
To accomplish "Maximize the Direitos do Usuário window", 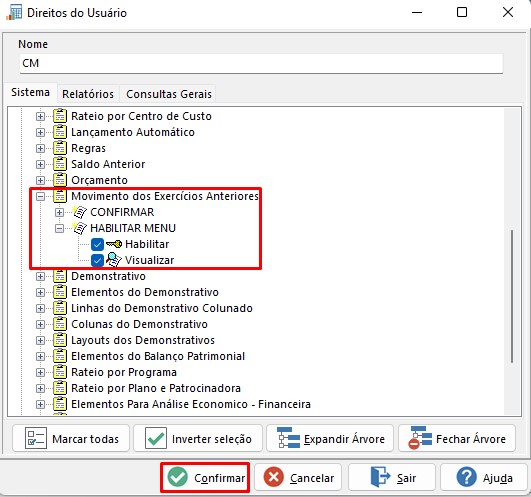I will [x=462, y=13].
